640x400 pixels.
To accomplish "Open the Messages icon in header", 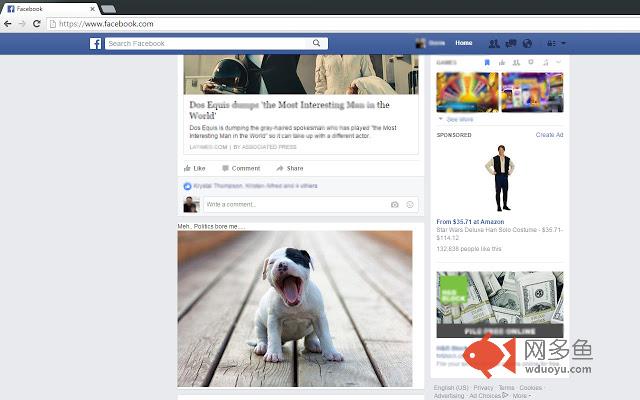I will click(x=511, y=43).
